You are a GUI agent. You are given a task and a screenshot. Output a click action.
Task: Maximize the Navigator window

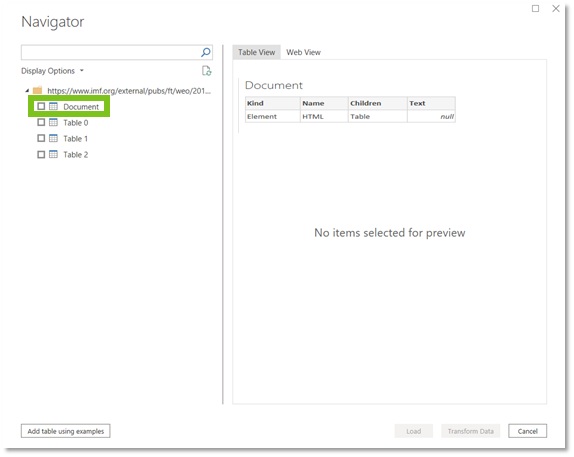click(x=535, y=8)
